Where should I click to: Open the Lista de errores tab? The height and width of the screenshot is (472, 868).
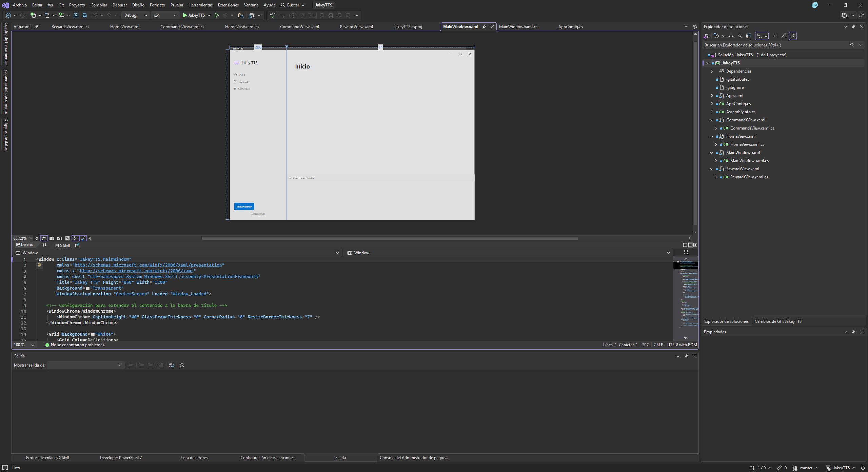[x=194, y=458]
